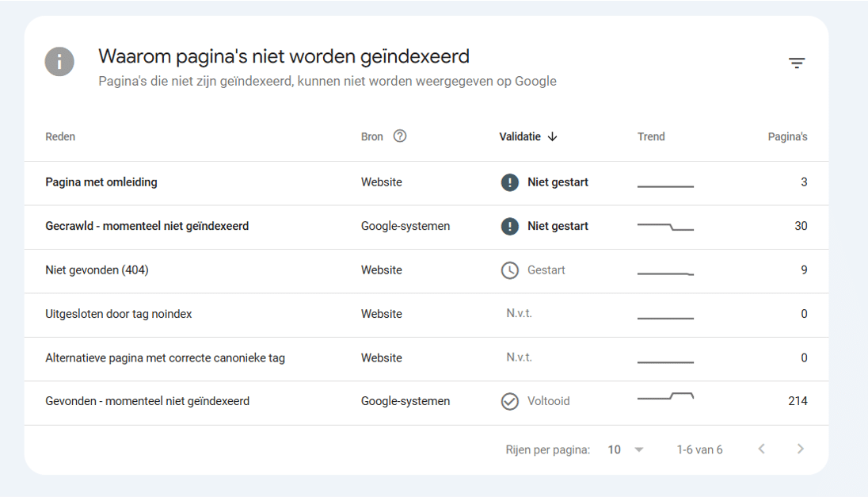Click N.v.t. in Uitgesloten door tag noindex row
Viewport: 868px width, 497px height.
point(519,314)
